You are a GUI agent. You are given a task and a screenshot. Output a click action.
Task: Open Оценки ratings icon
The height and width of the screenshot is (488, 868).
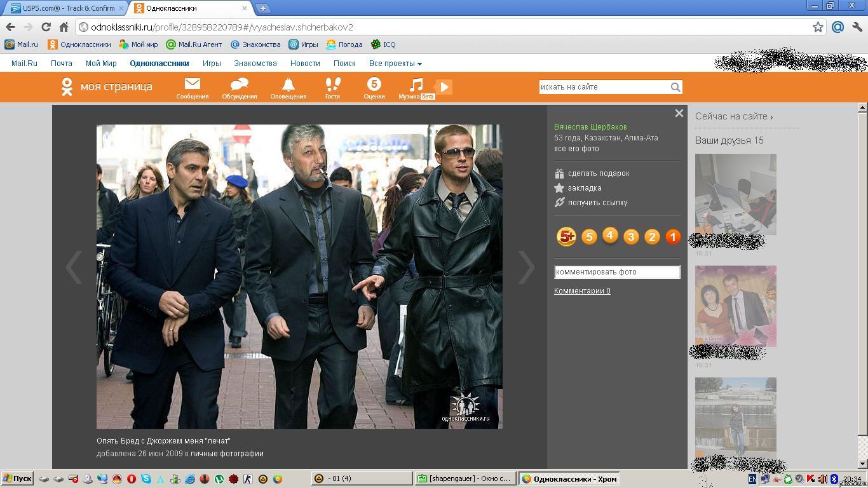point(374,84)
